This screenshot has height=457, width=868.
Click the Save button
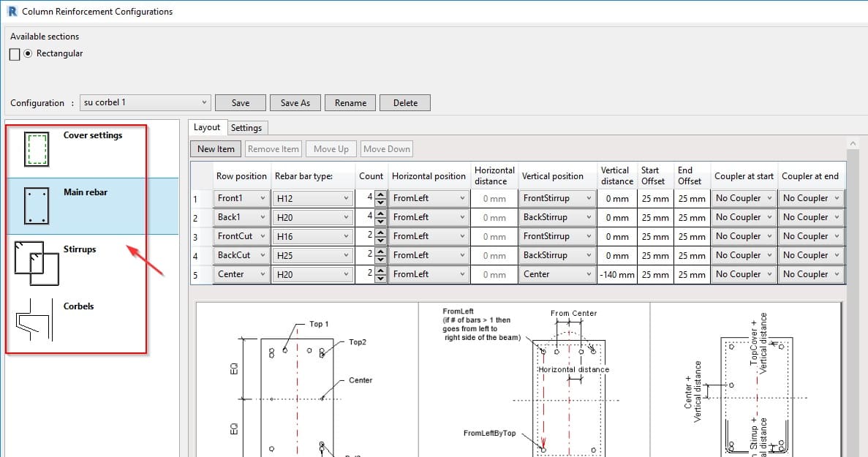pos(241,103)
